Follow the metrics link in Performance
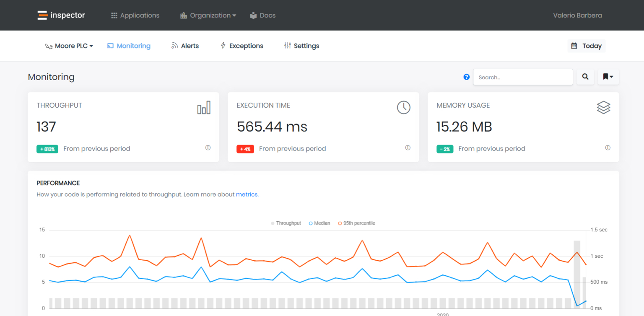Image resolution: width=644 pixels, height=316 pixels. 247,194
